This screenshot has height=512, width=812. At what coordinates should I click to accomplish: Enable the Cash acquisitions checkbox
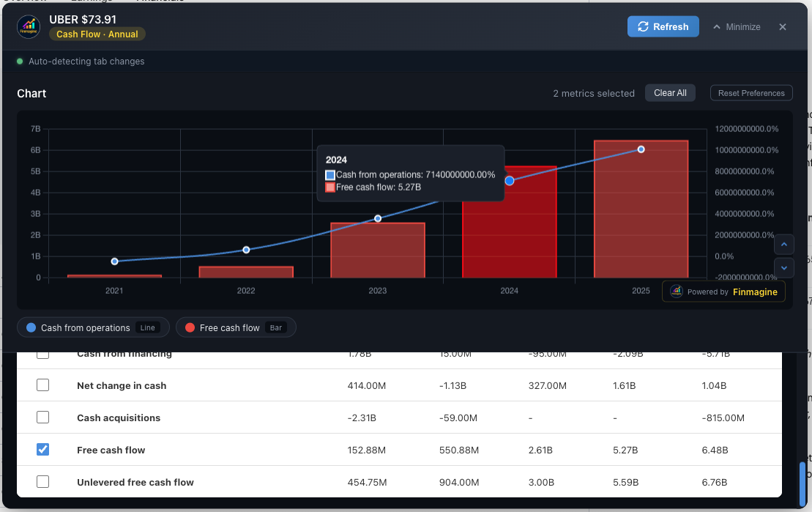[x=43, y=418]
